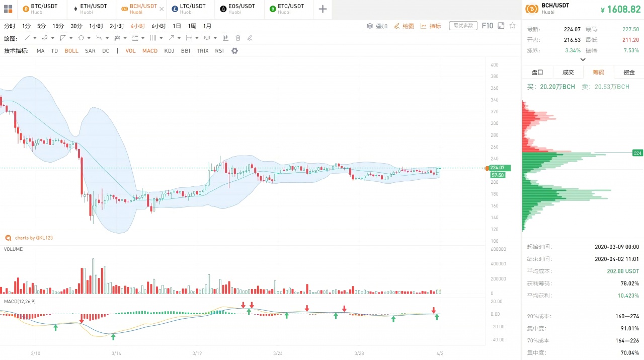The height and width of the screenshot is (360, 644).
Task: Open technical indicator settings gear
Action: [x=234, y=51]
